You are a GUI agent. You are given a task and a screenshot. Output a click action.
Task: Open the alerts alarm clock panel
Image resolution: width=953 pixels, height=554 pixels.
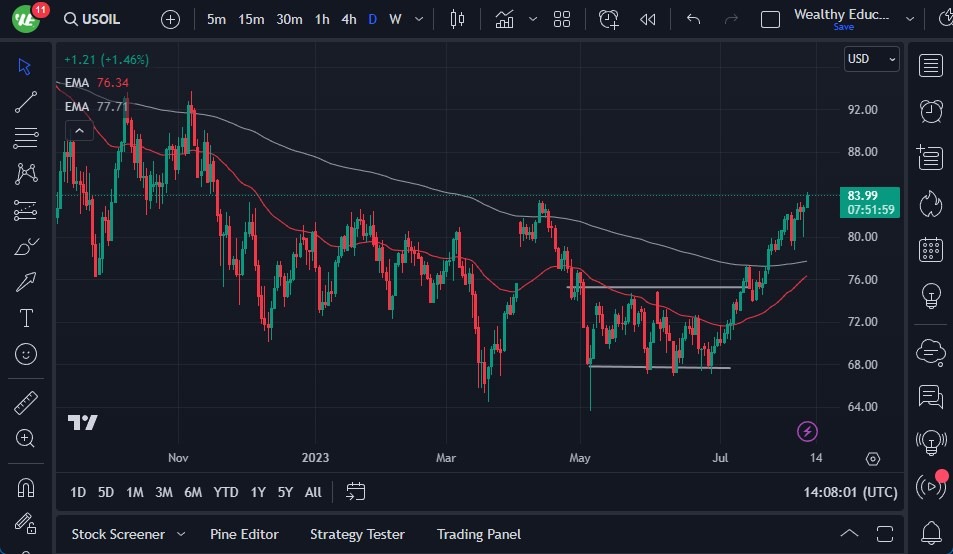931,110
